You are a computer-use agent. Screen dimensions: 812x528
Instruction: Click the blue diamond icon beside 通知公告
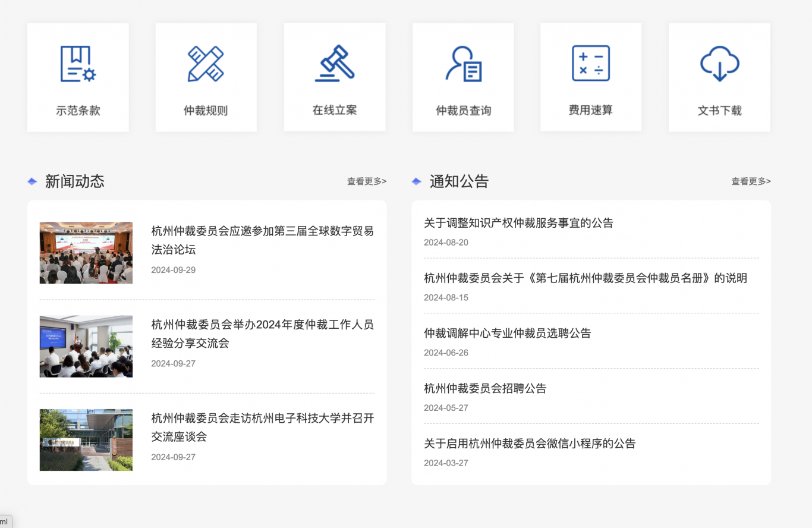pyautogui.click(x=417, y=181)
